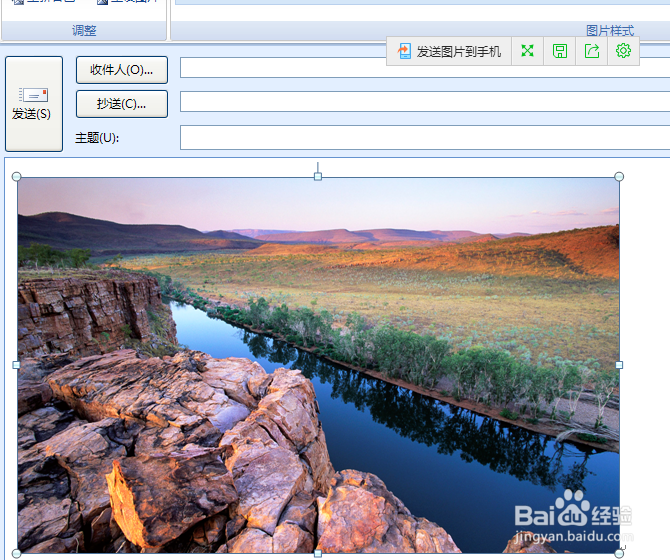Focus the subject (主题) input field
The width and height of the screenshot is (670, 560).
pos(425,138)
